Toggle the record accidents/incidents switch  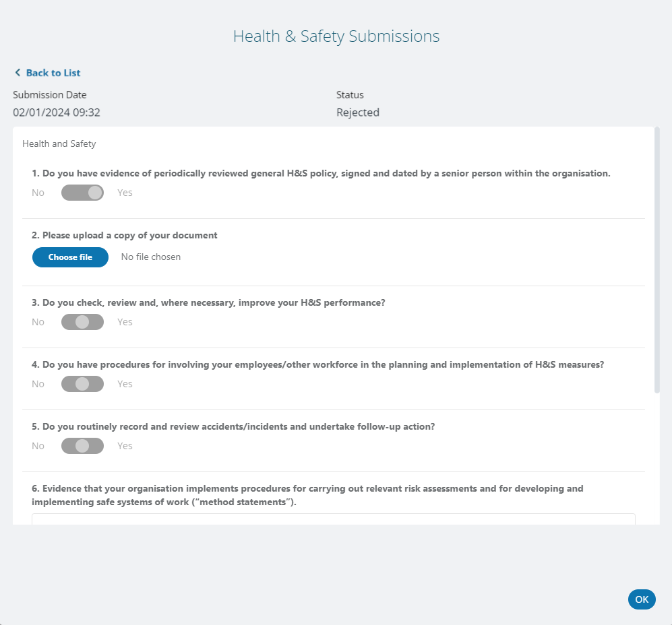pyautogui.click(x=82, y=446)
